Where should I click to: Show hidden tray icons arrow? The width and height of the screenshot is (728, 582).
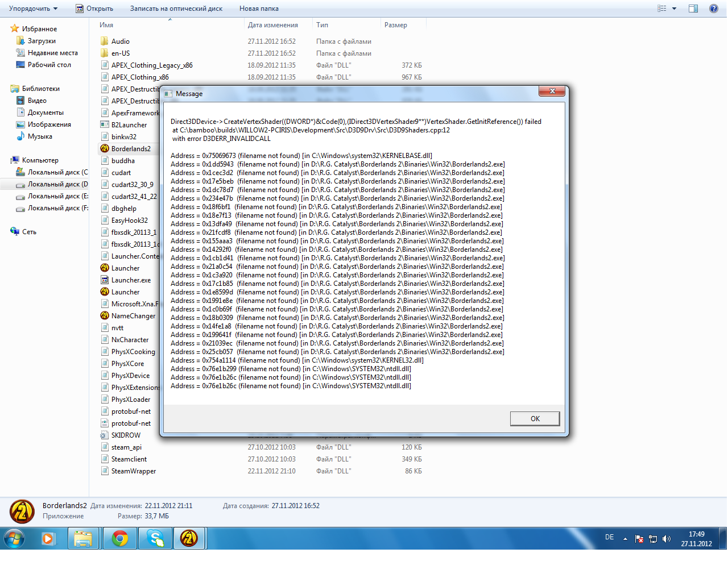tap(625, 539)
